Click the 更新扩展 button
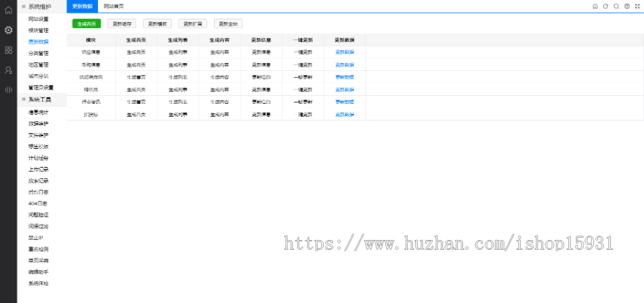The height and width of the screenshot is (303, 644). pos(192,24)
